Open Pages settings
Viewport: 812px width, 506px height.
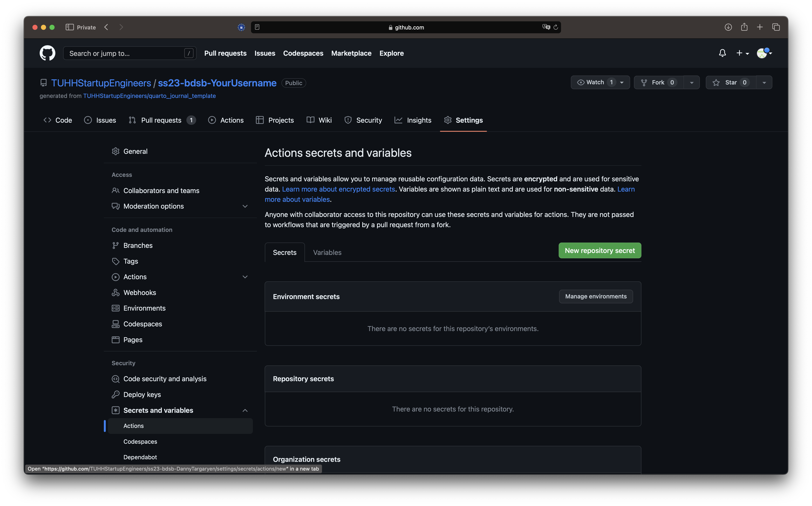(180, 340)
